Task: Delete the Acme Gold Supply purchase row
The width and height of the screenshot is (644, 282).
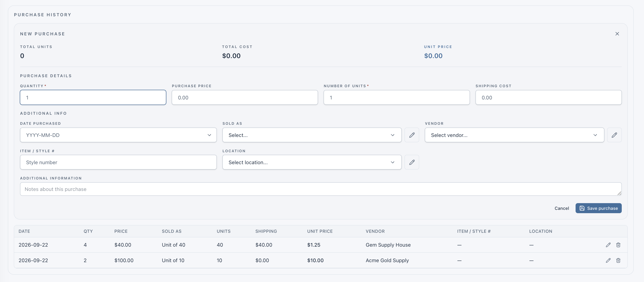Action: 618,260
